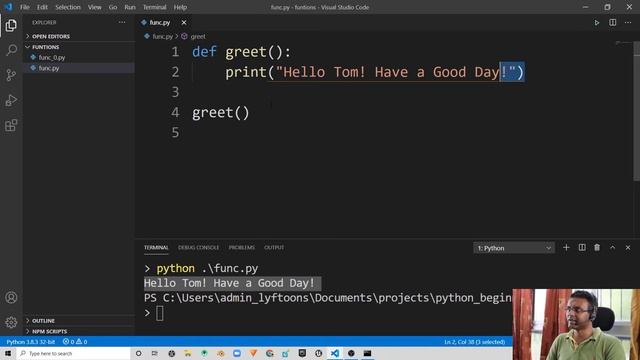Collapse the FUNTIONS folder section
Viewport: 640px width, 360px height.
[45, 47]
